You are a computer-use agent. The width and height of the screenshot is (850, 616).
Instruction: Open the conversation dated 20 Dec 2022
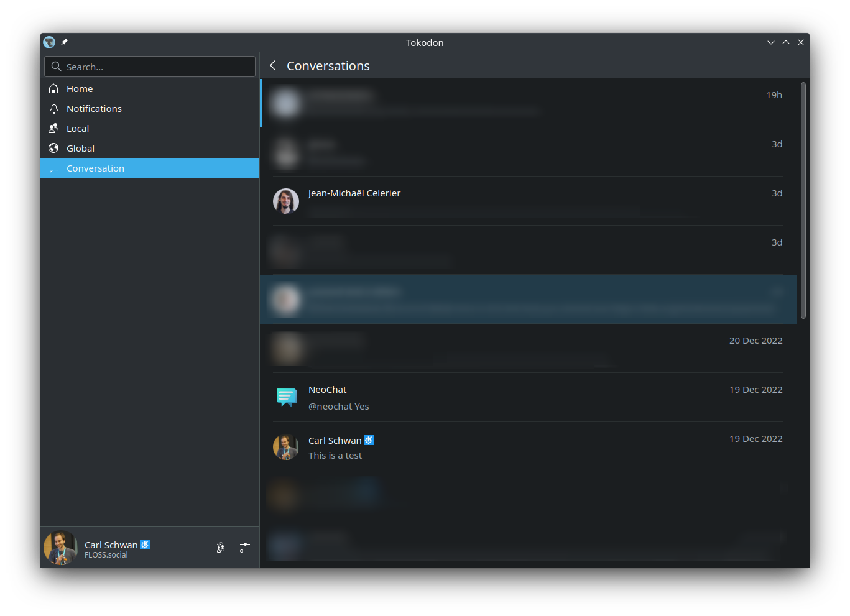click(528, 349)
